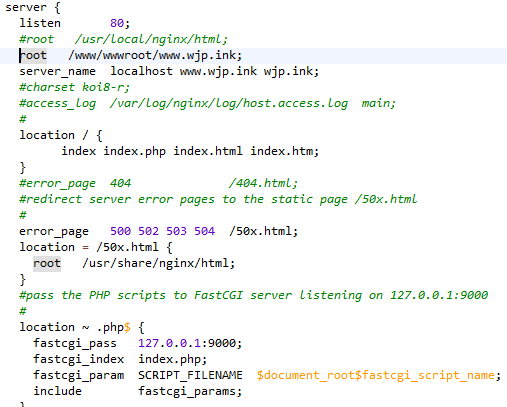Click 'localhost' in the server_name line
This screenshot has height=407, width=507.
coord(141,71)
